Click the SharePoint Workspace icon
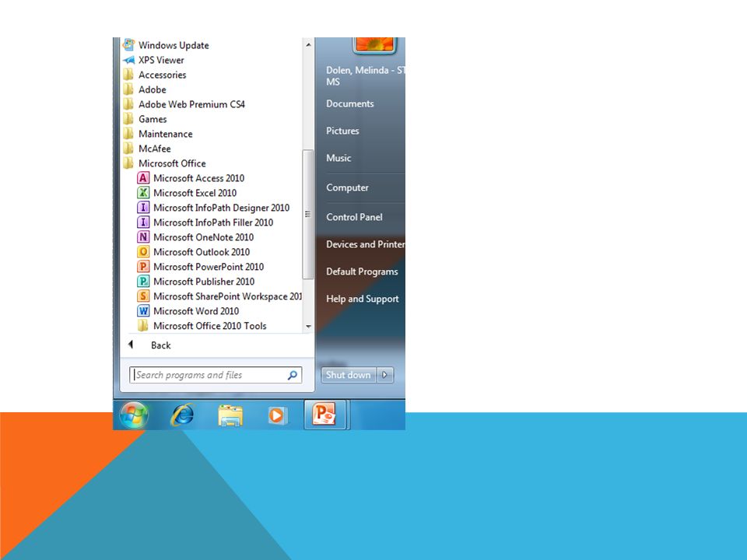 (143, 296)
